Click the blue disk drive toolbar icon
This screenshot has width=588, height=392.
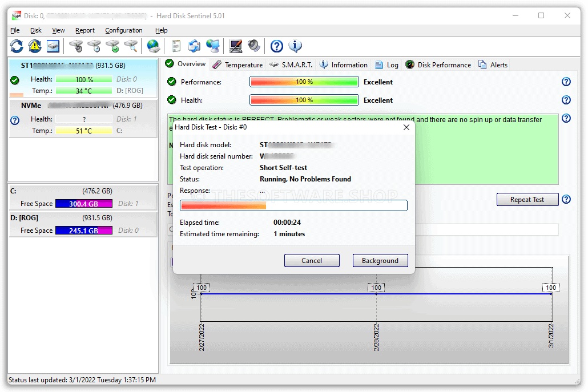point(53,46)
